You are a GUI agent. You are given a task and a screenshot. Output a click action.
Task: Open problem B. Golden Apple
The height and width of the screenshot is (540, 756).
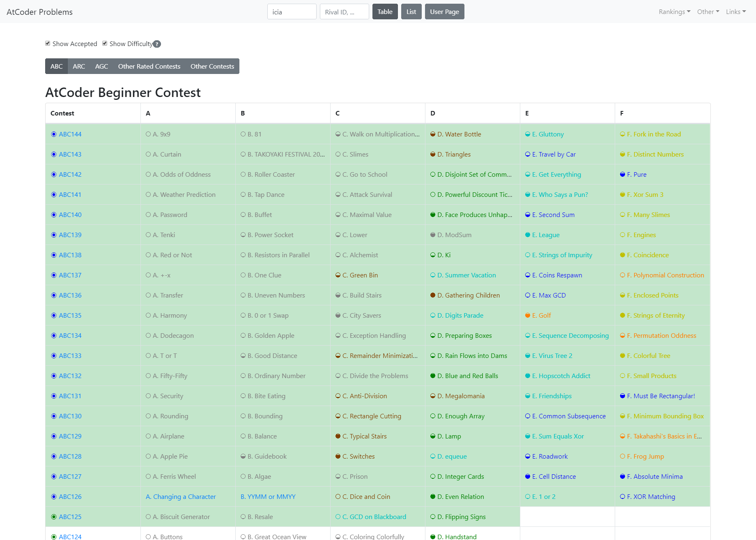(271, 336)
